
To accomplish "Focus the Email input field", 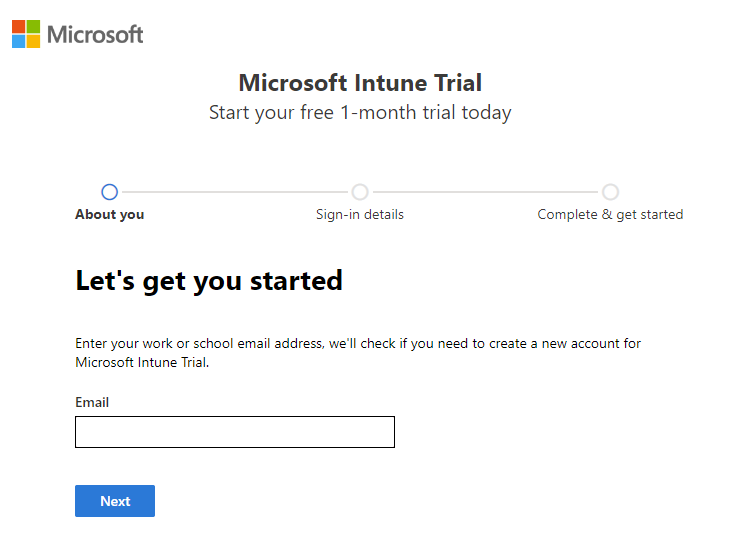I will 235,432.
